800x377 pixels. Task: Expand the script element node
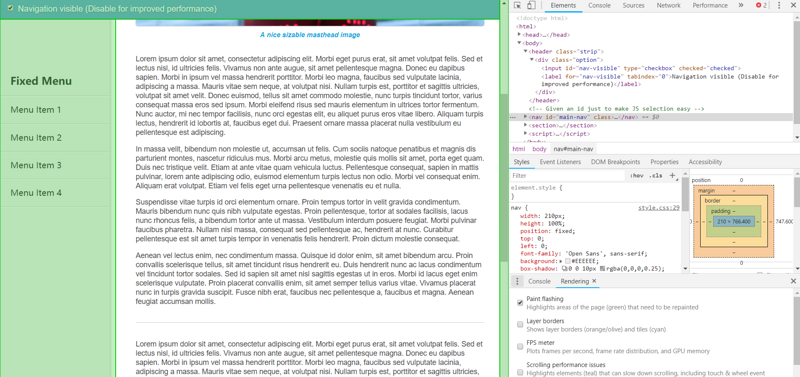pos(526,134)
